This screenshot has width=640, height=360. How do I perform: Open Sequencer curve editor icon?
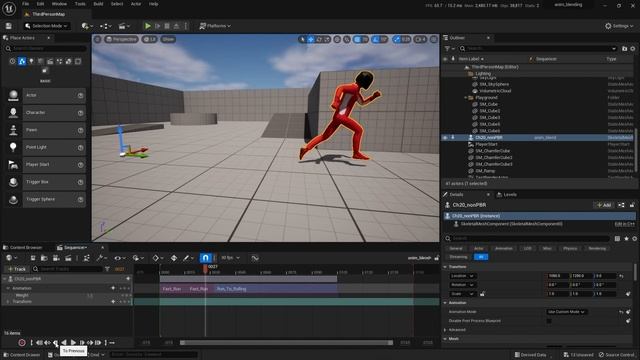(255, 258)
